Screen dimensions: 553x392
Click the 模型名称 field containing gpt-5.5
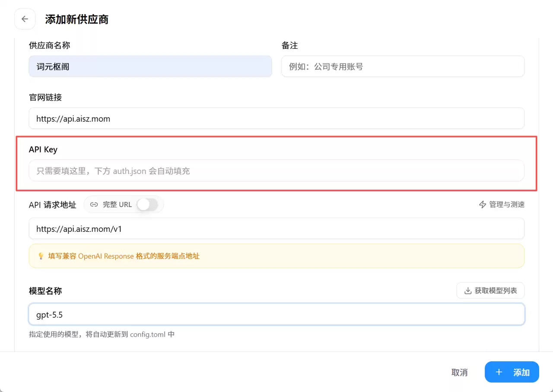click(x=276, y=314)
